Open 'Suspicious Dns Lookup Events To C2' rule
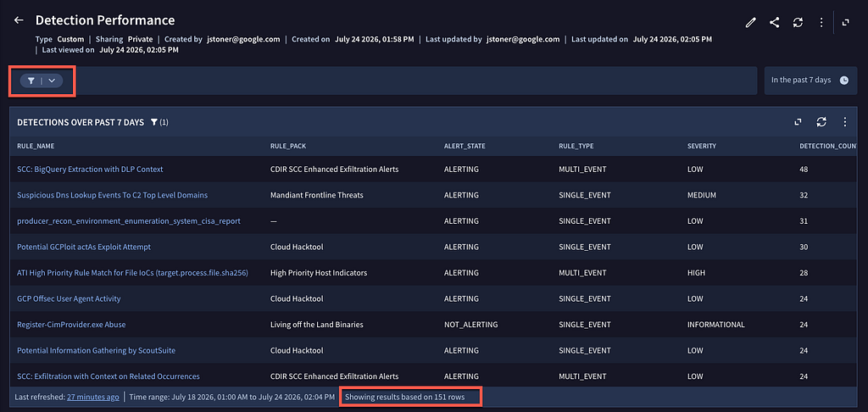The image size is (868, 412). [113, 196]
